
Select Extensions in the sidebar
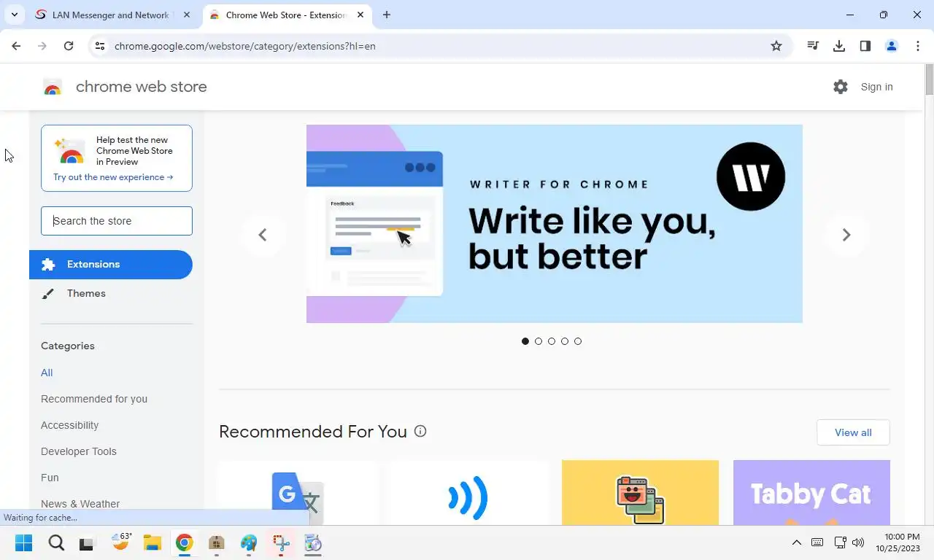click(x=111, y=265)
